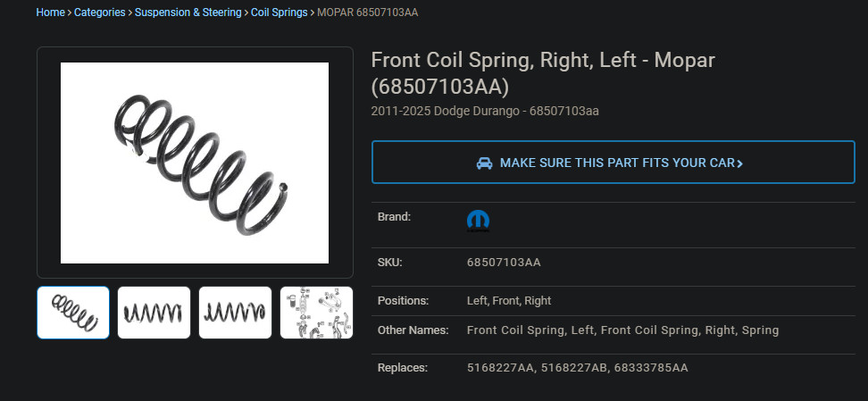Open the Coil Springs breadcrumb link
This screenshot has width=868, height=401.
[279, 13]
